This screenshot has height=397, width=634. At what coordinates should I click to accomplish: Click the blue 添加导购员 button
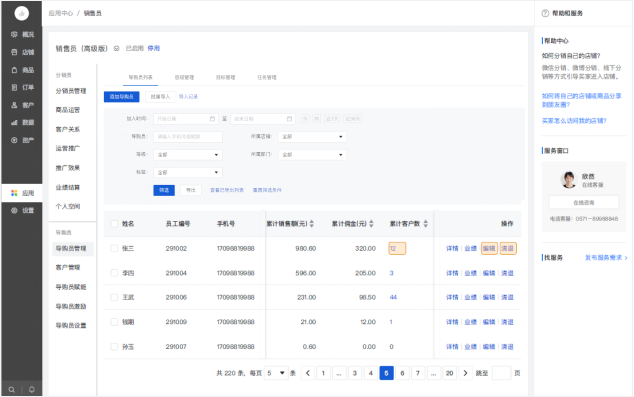[122, 97]
